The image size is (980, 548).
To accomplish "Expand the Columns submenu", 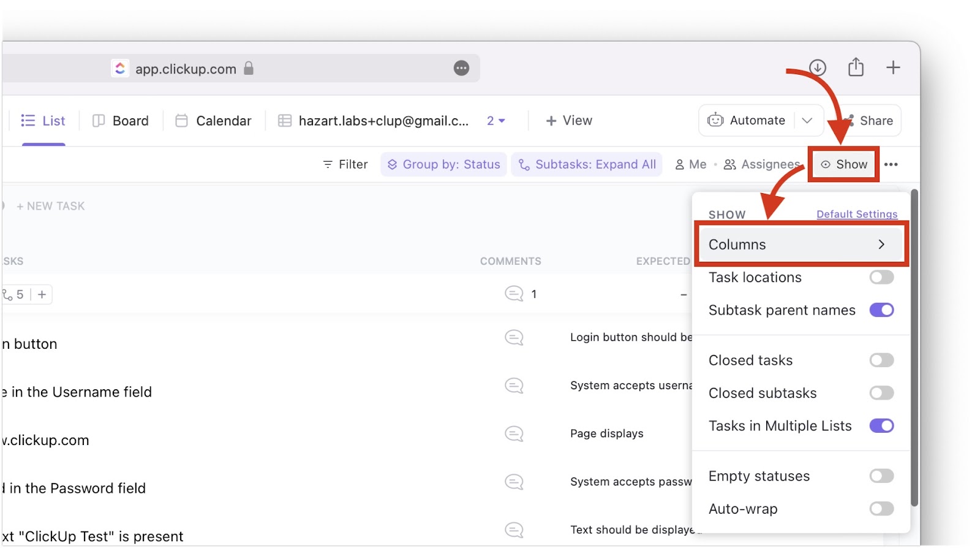I will coord(801,245).
